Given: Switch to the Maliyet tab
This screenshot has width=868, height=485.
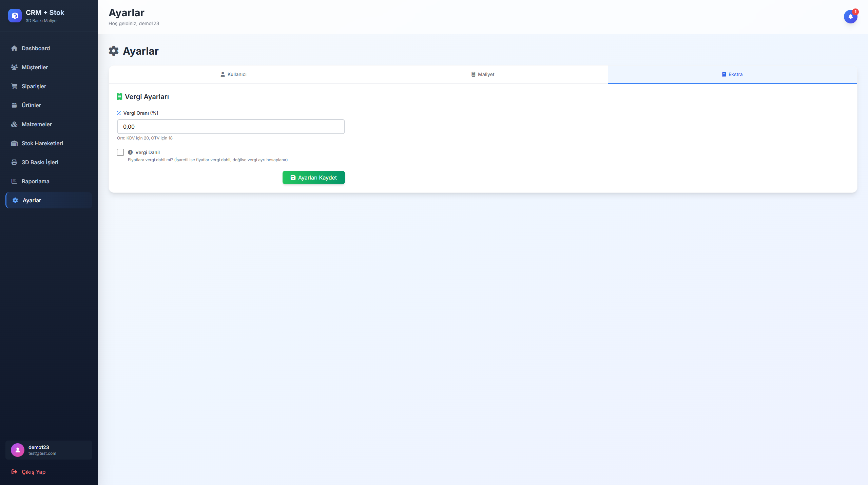Looking at the screenshot, I should (483, 74).
